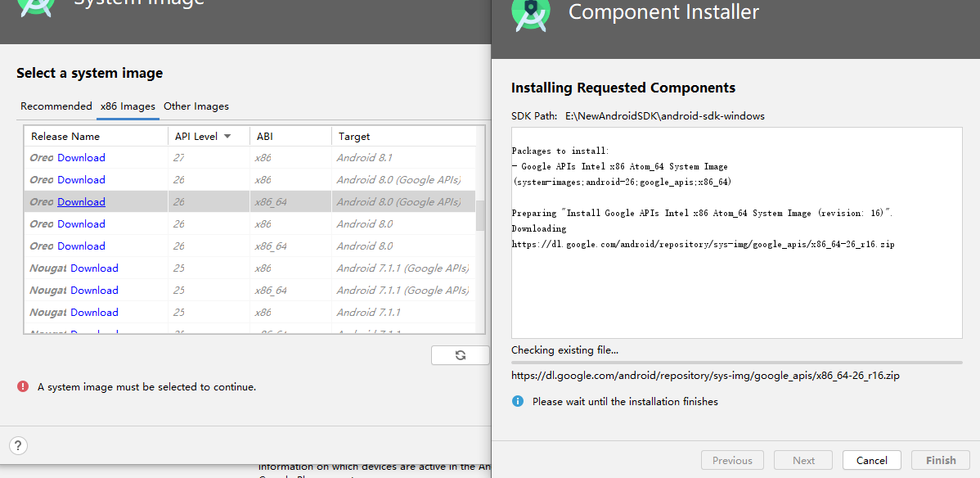Switch to the Recommended tab
Screen dimensions: 980x478
pyautogui.click(x=56, y=106)
